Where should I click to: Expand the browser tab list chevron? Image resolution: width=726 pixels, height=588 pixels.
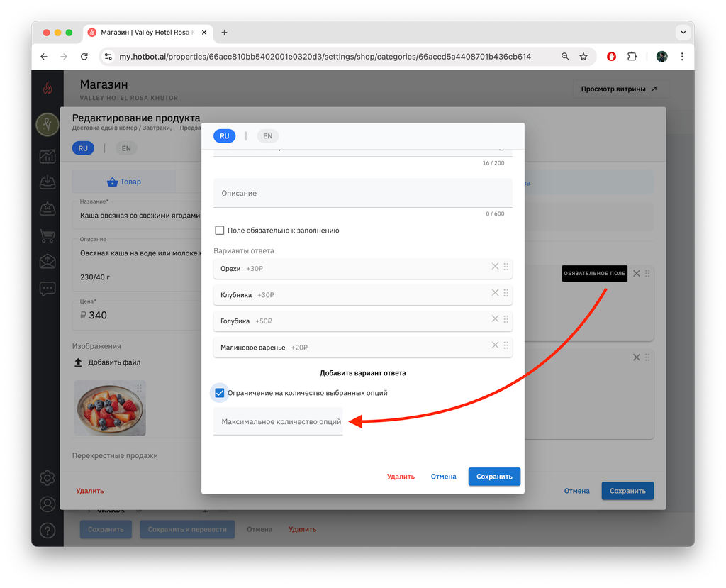point(683,33)
